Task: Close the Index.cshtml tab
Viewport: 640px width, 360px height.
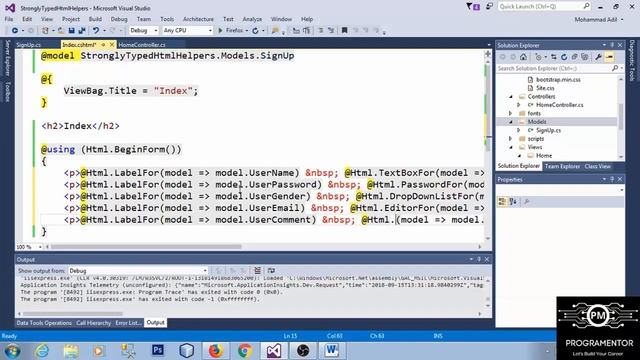Action: (112, 44)
